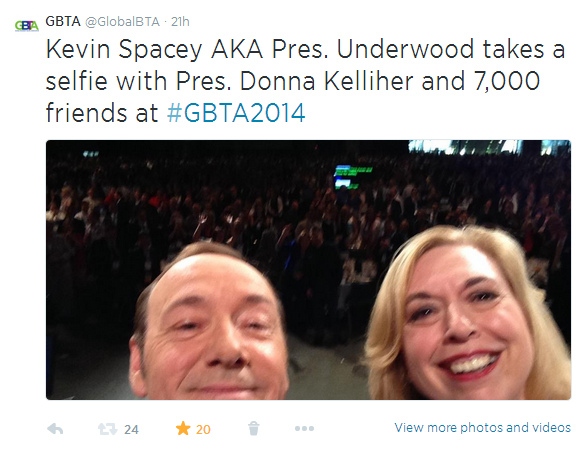Click the favorite count 20
This screenshot has height=452, width=585.
coord(203,430)
